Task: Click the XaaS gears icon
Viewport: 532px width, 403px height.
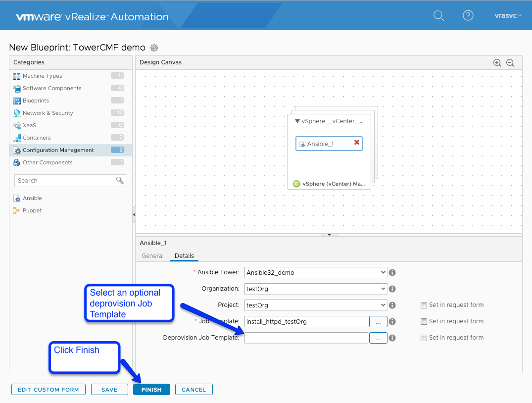Action: (x=17, y=126)
